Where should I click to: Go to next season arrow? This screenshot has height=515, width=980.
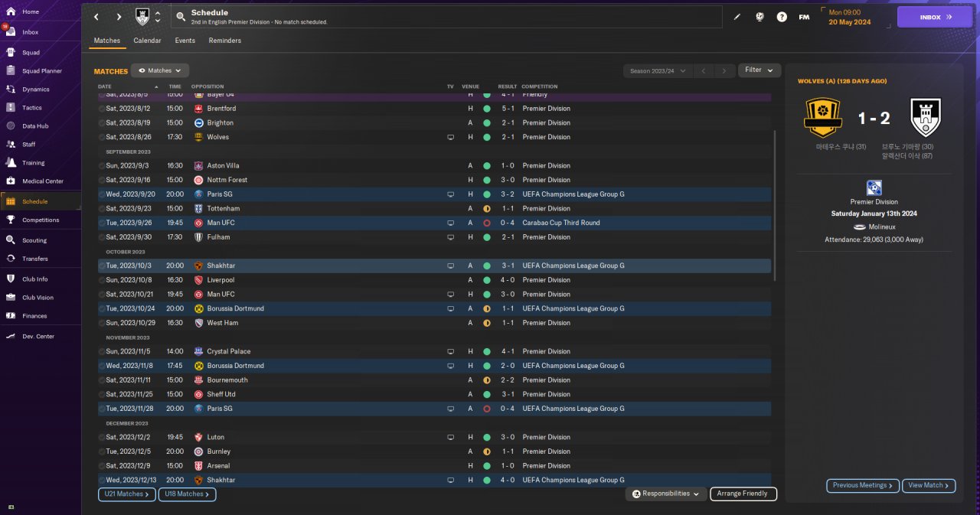[x=724, y=70]
